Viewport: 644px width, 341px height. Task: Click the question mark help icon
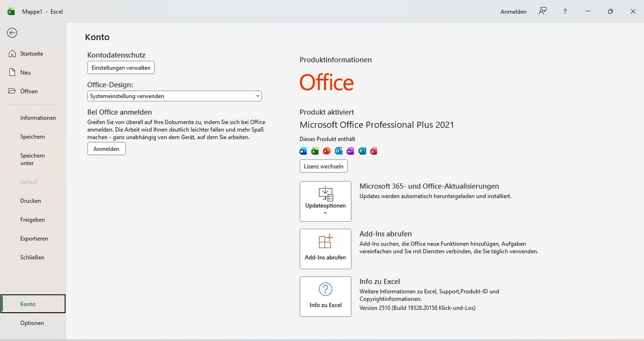click(565, 11)
